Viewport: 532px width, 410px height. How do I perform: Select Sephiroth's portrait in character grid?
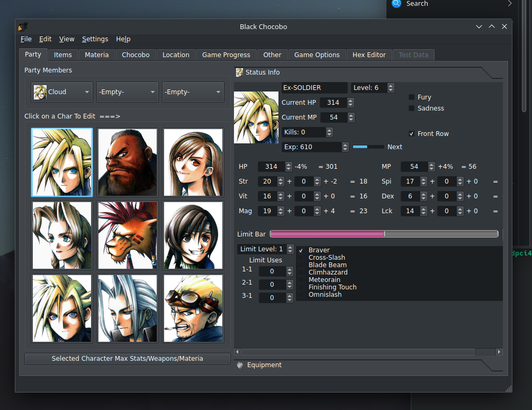coord(128,308)
